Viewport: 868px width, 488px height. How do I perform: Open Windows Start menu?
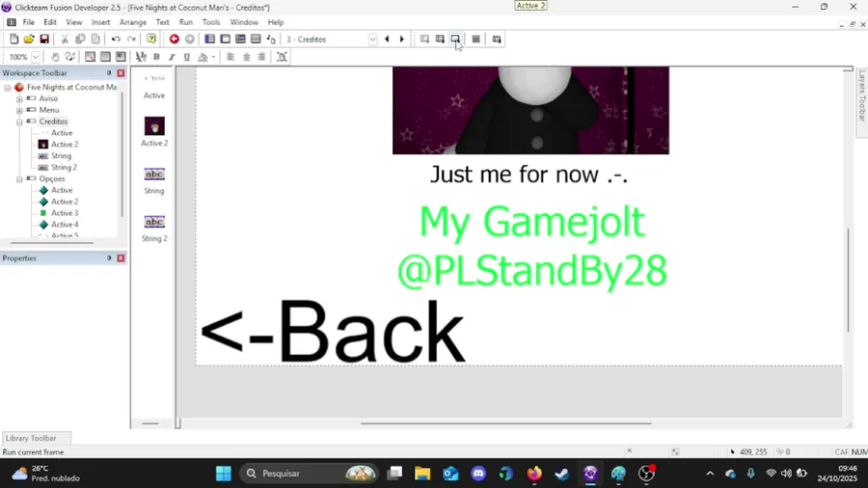click(224, 474)
